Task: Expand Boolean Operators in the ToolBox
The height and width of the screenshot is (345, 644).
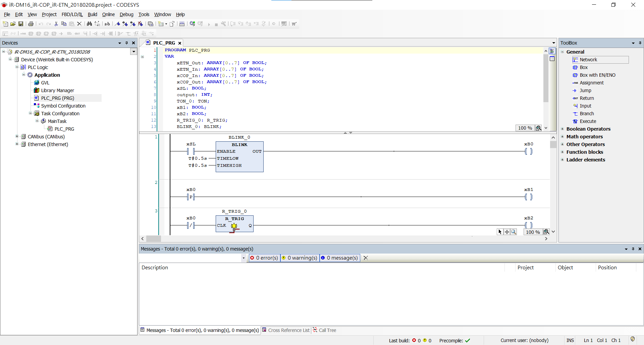Action: tap(562, 129)
